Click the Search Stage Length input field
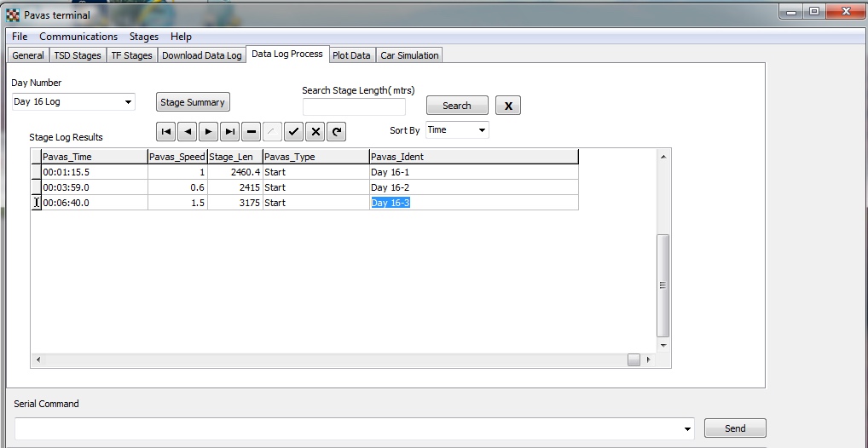The image size is (868, 448). coord(354,106)
